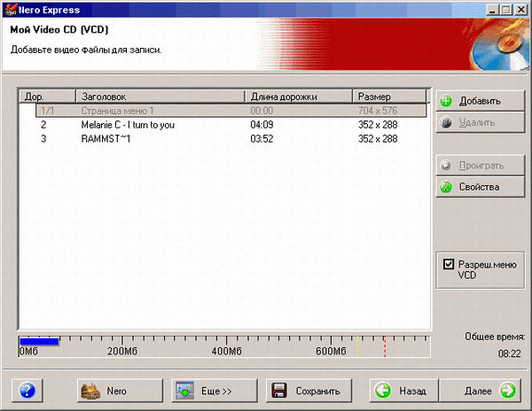Click the 00:00 menu page length

(x=262, y=111)
